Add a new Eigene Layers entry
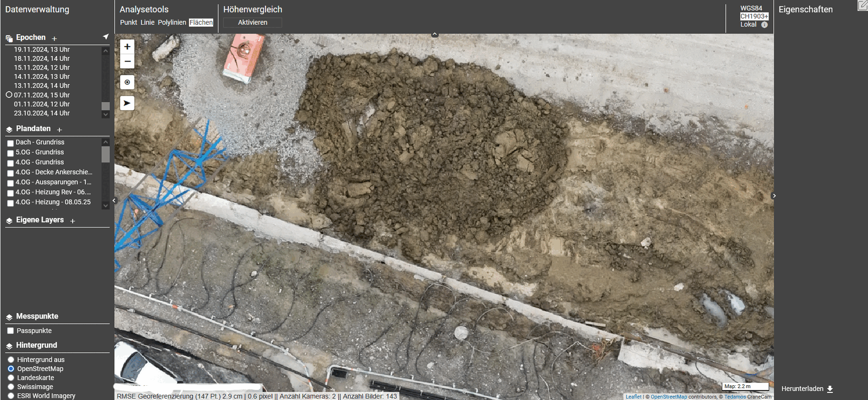The width and height of the screenshot is (868, 400). [73, 221]
